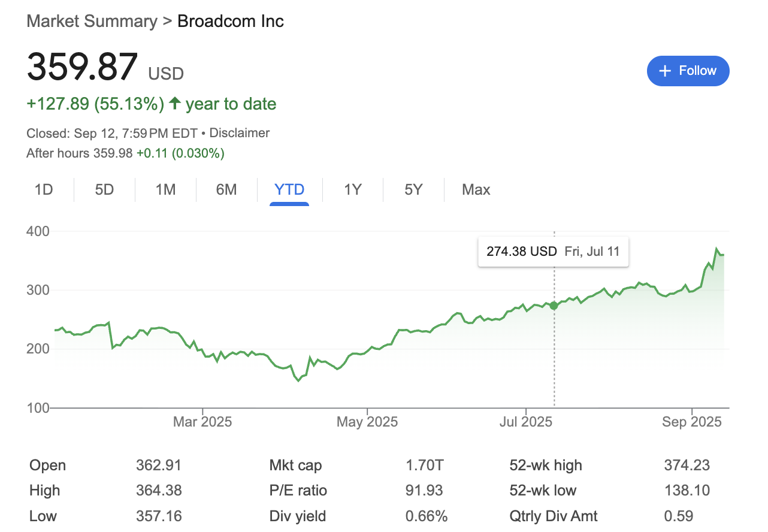The height and width of the screenshot is (532, 768).
Task: Show the 1M price chart
Action: pos(165,190)
